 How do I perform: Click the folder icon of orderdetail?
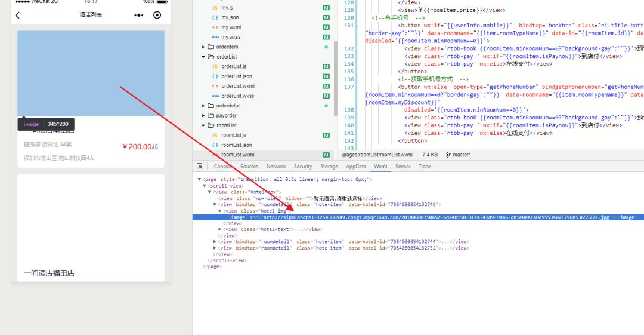coord(210,106)
